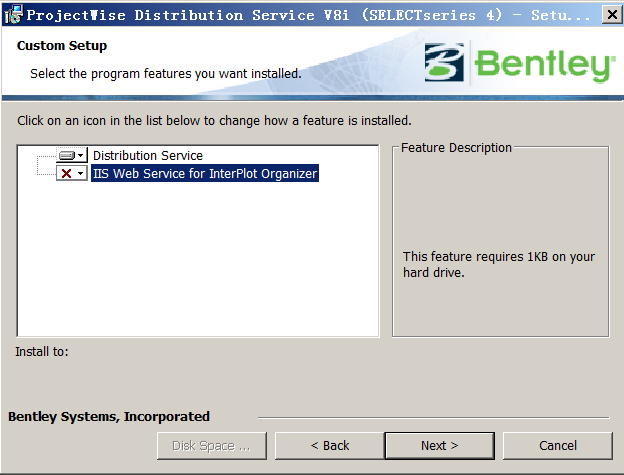Close the setup window with X
Viewport: 624px width, 475px height.
pos(612,15)
